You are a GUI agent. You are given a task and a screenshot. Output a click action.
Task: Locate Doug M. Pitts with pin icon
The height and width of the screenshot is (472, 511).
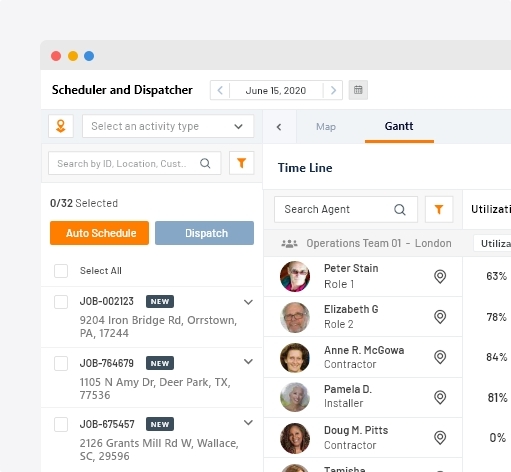tap(440, 437)
